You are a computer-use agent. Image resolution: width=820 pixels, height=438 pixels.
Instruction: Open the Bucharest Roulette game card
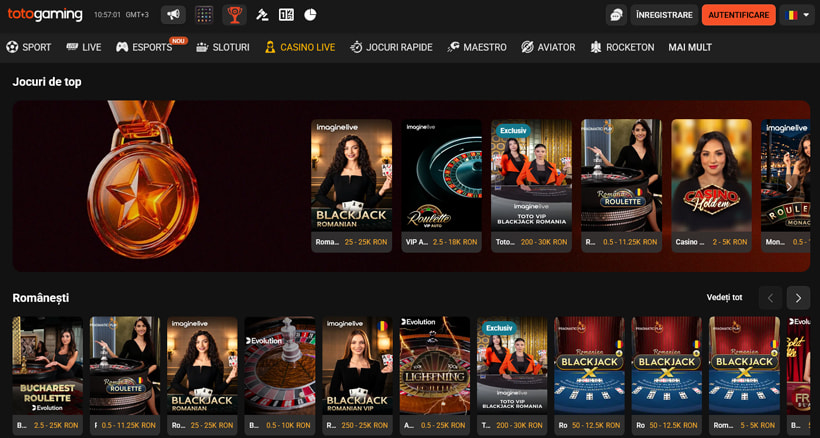pyautogui.click(x=48, y=376)
